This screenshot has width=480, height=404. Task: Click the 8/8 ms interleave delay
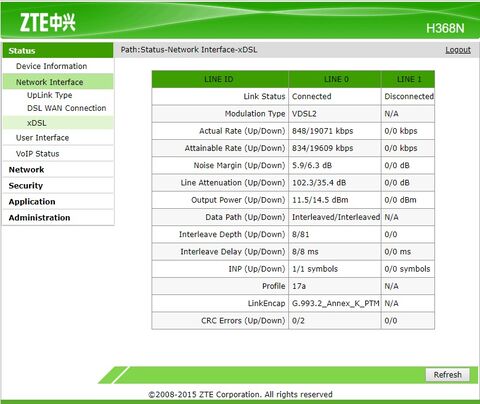pos(305,252)
